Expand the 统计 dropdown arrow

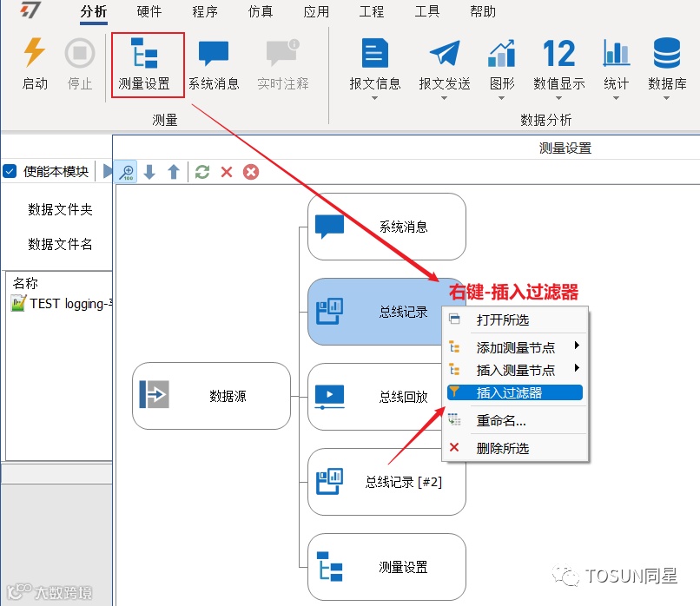pos(616,98)
